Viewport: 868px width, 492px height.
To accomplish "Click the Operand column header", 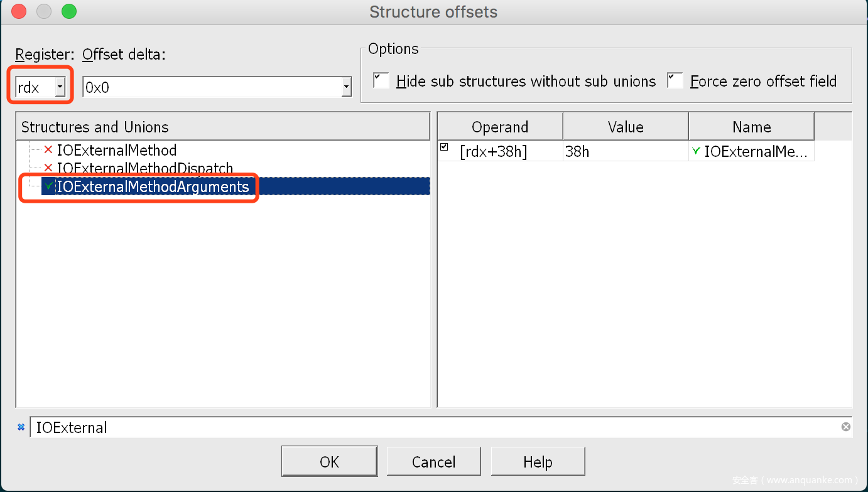I will click(500, 127).
